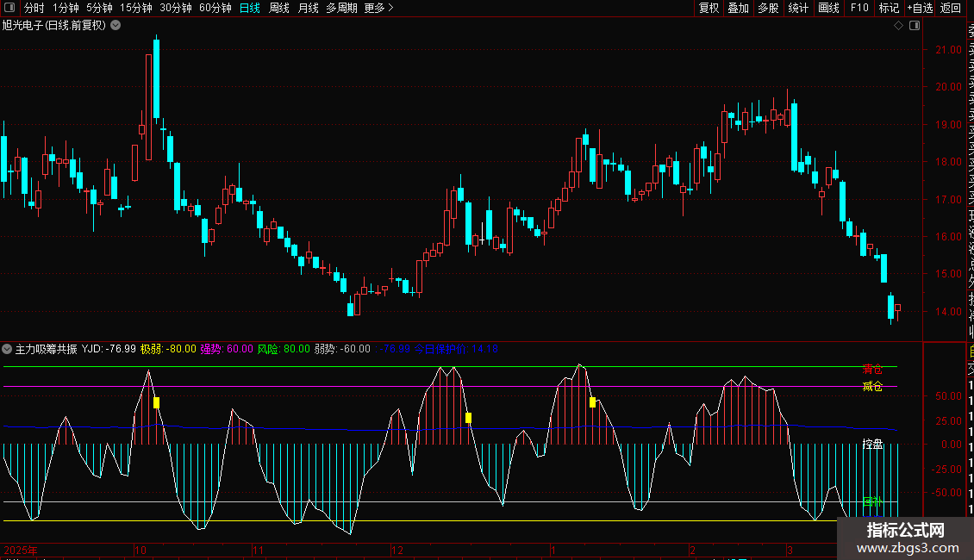Switch to the 60分钟 period
Image resolution: width=974 pixels, height=560 pixels.
click(215, 9)
